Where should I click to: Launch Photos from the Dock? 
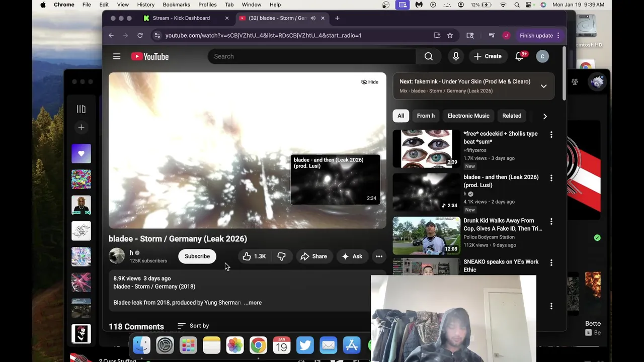235,345
